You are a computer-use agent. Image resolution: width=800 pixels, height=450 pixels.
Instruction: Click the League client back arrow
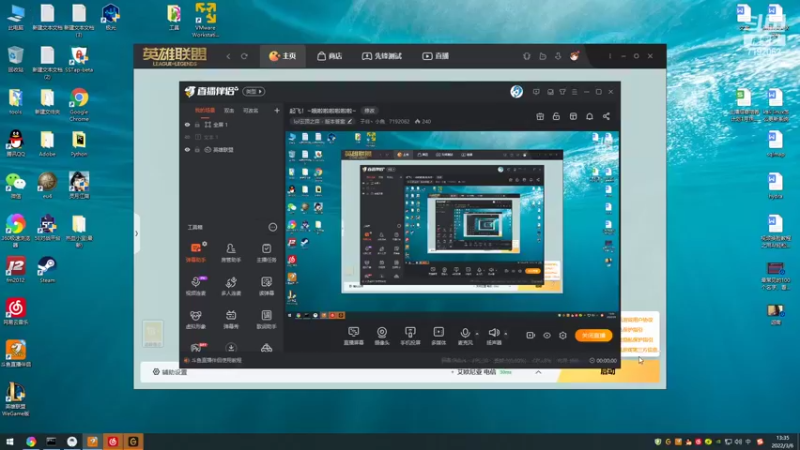(x=228, y=56)
